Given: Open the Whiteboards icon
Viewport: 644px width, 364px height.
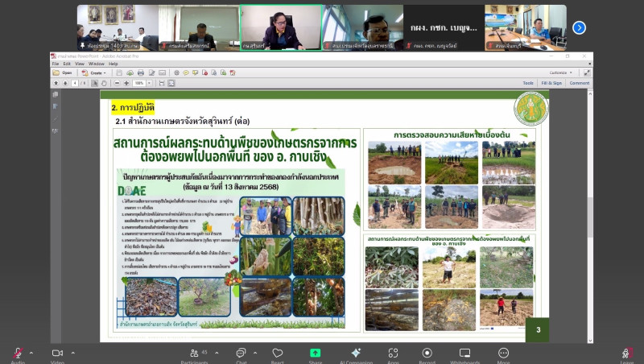Looking at the screenshot, I should coord(465,354).
